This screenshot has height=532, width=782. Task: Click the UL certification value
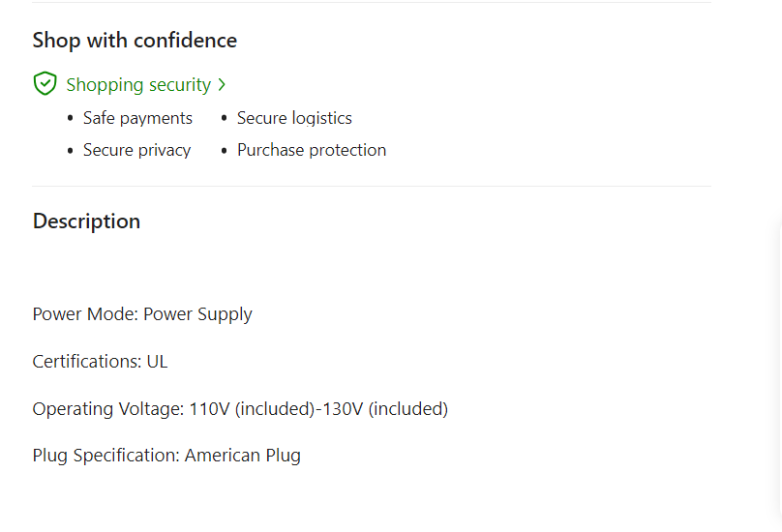click(157, 362)
